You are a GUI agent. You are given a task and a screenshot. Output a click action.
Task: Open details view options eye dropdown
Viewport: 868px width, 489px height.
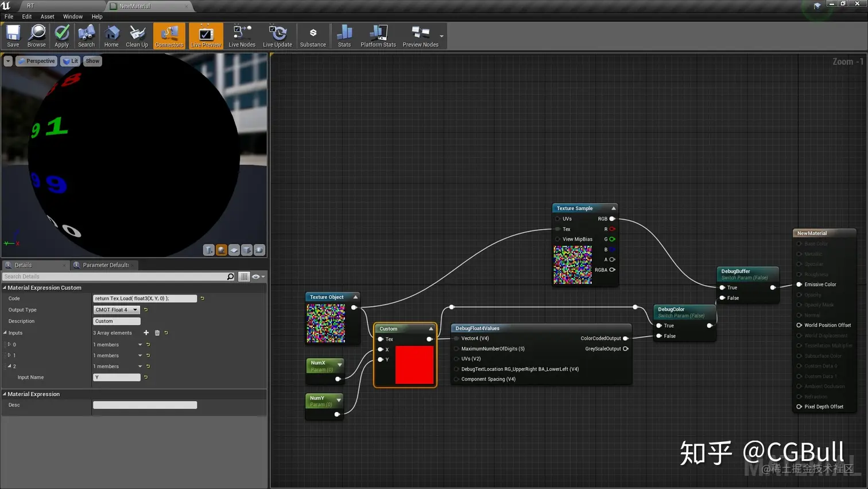pos(258,276)
